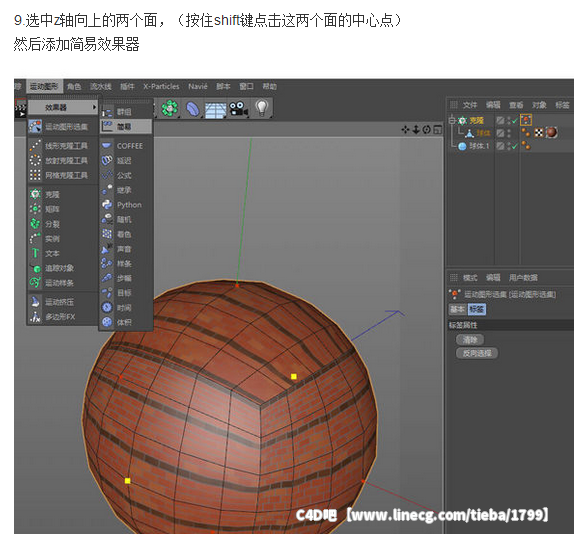This screenshot has width=582, height=534.
Task: Toggle the viewport layout switch icon
Action: [438, 130]
